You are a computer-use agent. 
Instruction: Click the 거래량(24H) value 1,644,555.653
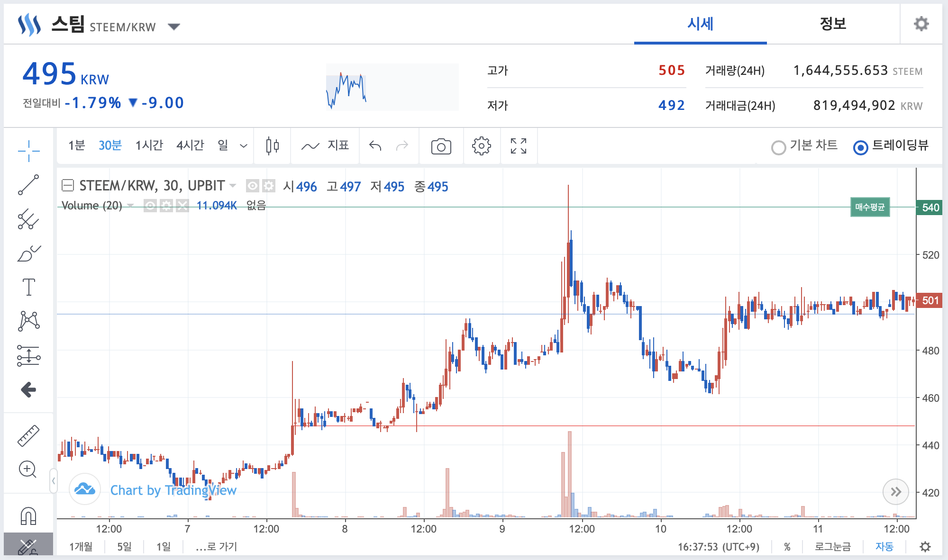coord(840,71)
